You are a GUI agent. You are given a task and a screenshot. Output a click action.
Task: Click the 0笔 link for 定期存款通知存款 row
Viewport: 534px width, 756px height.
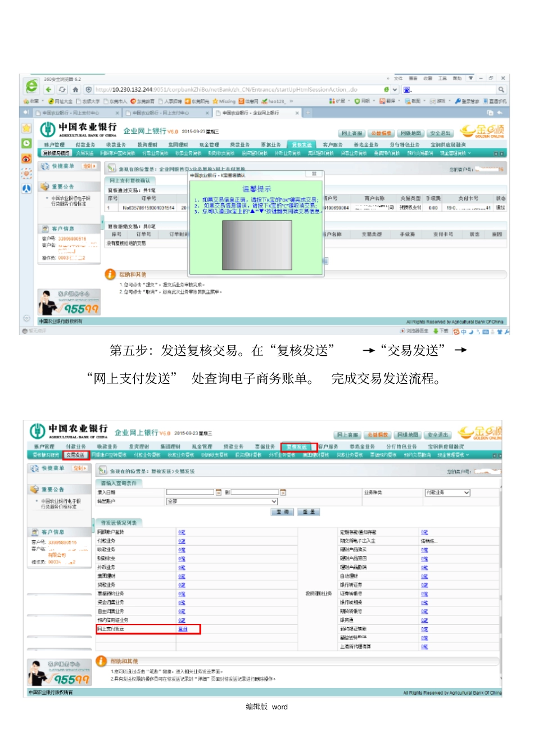[424, 532]
